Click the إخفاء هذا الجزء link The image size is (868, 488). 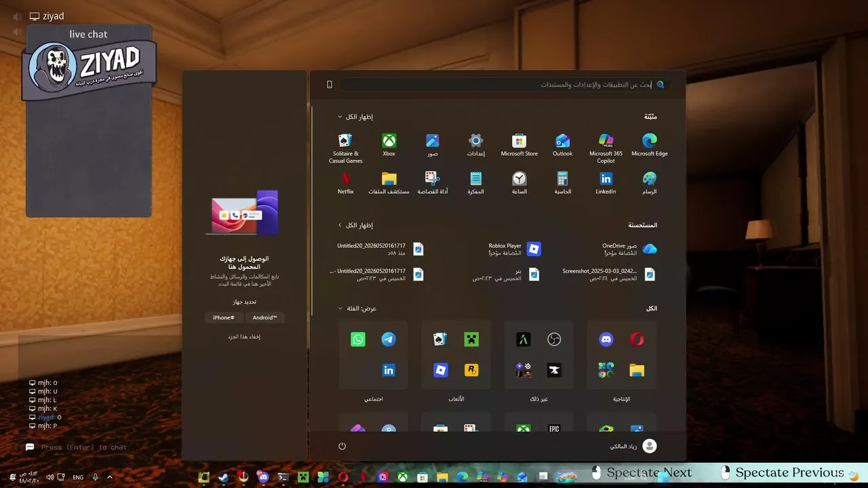coord(244,337)
